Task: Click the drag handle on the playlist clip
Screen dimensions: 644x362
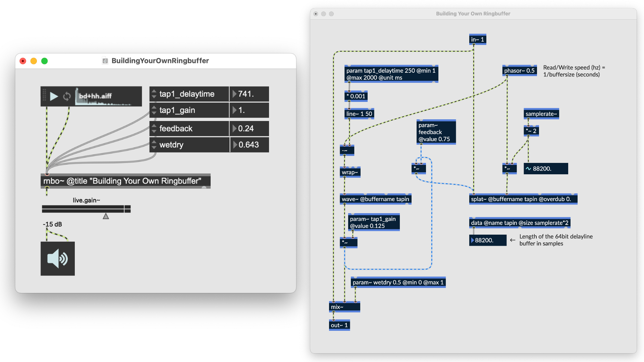Action: (44, 96)
